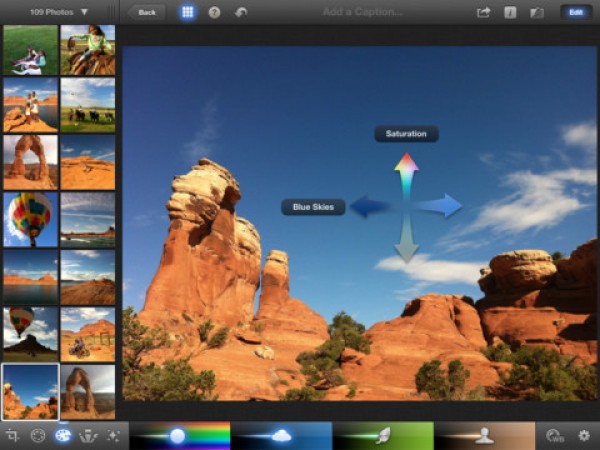
Task: Open the help question mark icon
Action: coord(214,12)
